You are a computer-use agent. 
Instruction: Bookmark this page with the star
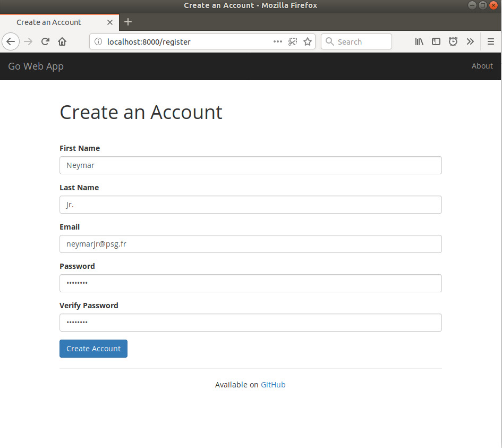pos(308,41)
